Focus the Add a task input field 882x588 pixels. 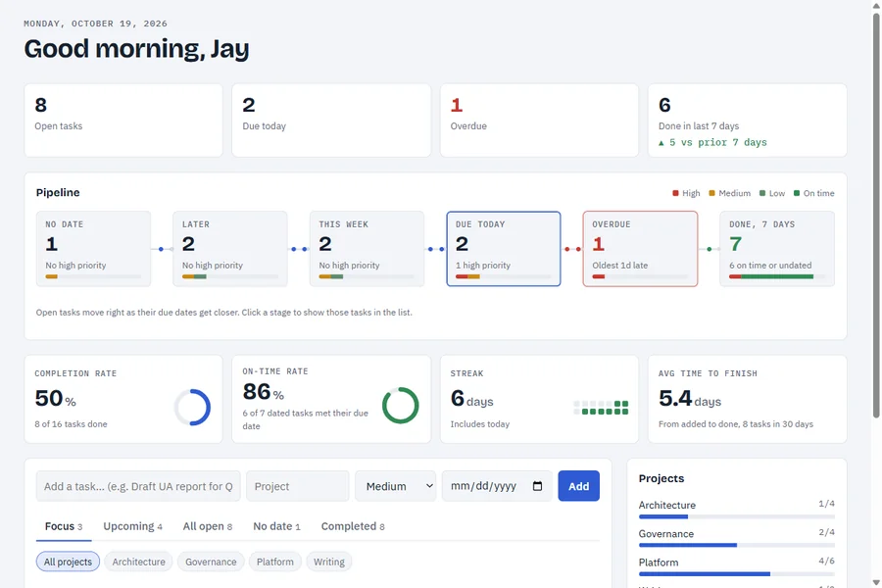[x=138, y=486]
